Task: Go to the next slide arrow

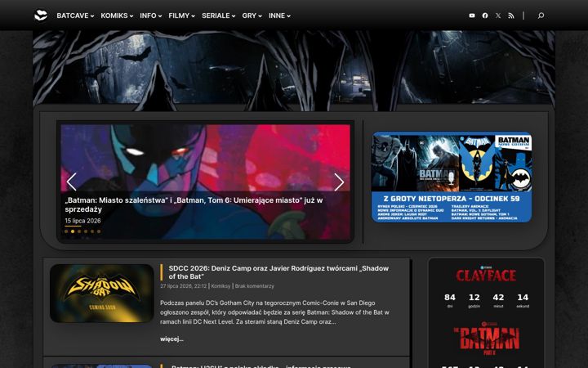Action: [x=339, y=182]
